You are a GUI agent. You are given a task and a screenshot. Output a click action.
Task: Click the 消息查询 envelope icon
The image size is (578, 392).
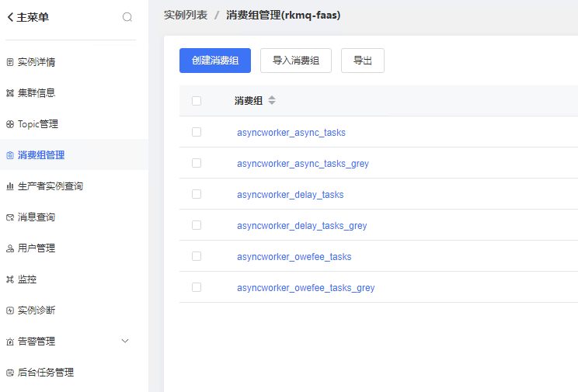(10, 217)
